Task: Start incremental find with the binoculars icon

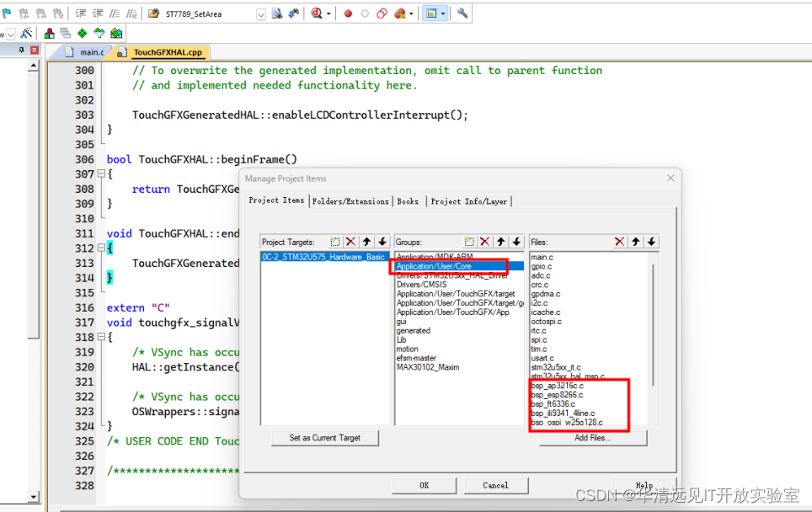Action: [294, 13]
